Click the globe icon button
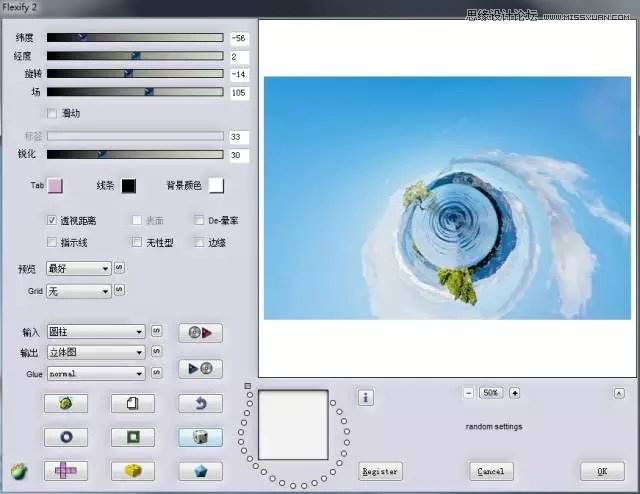This screenshot has width=640, height=494. [x=66, y=403]
